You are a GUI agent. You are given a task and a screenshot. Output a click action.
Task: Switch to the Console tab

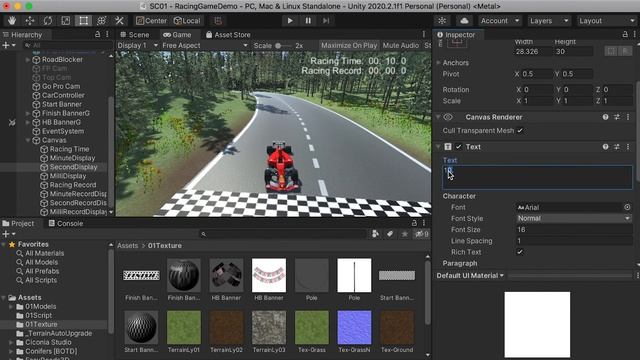pyautogui.click(x=66, y=224)
